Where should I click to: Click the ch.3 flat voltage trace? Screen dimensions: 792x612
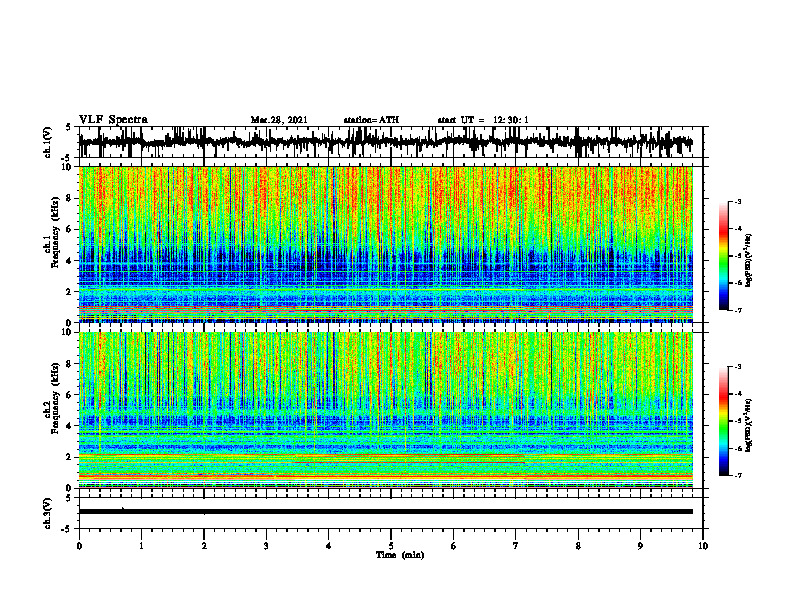point(386,512)
